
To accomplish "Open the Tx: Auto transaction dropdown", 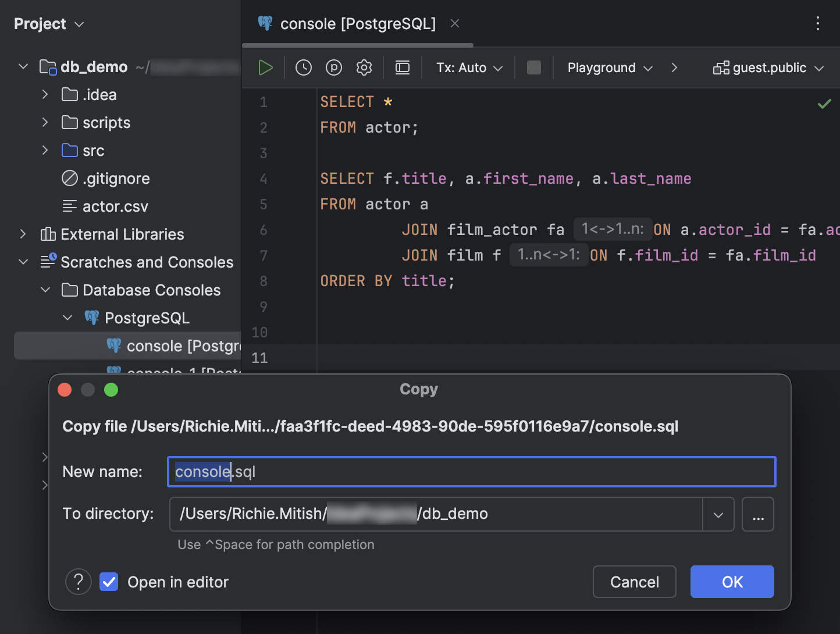I will (468, 67).
